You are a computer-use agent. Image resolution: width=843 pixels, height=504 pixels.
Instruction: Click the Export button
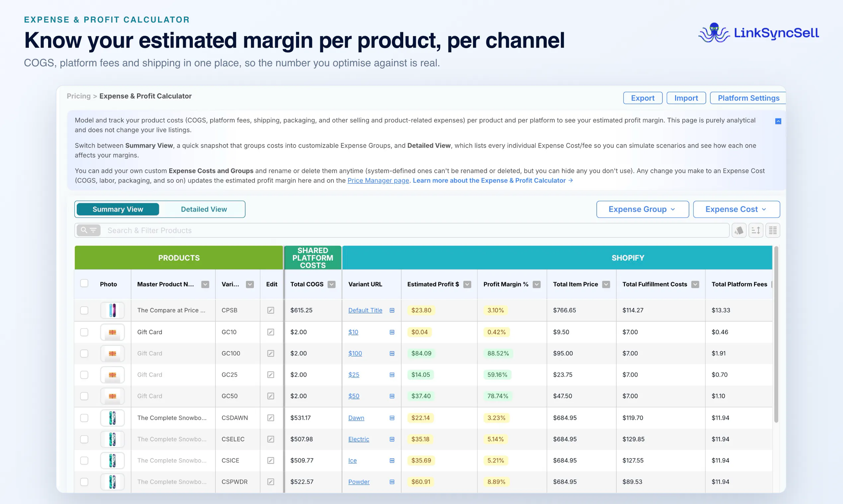click(x=643, y=98)
